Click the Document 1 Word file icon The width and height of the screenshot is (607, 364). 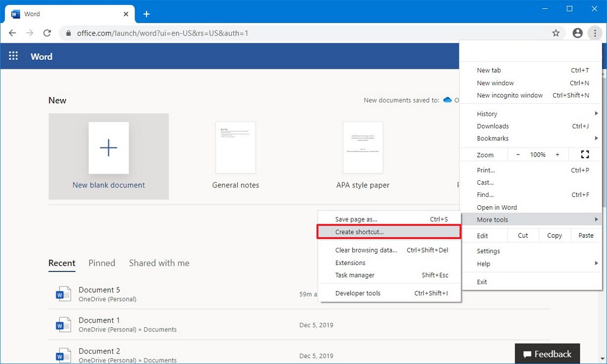tap(63, 324)
